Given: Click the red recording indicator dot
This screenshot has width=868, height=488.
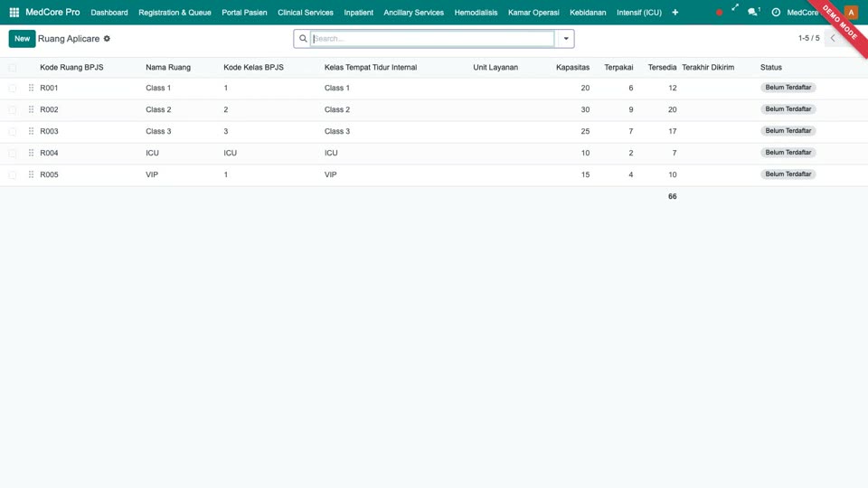Looking at the screenshot, I should tap(719, 12).
